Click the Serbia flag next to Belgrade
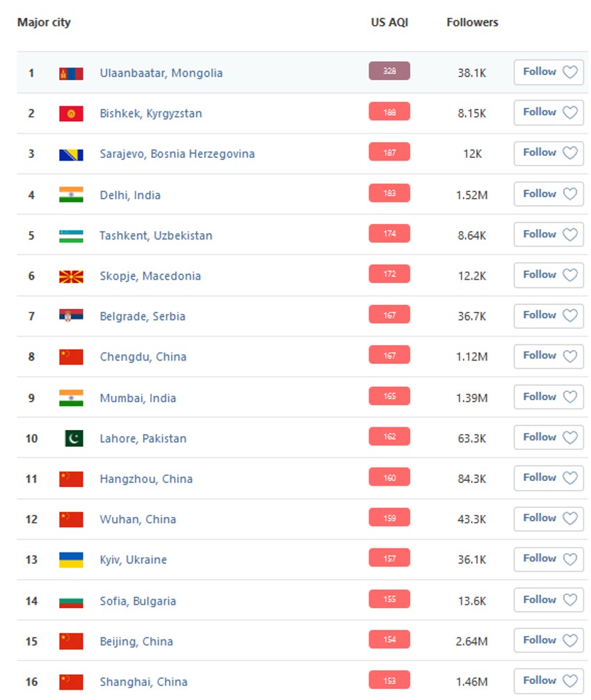Screen dimensions: 591x700 tap(71, 316)
